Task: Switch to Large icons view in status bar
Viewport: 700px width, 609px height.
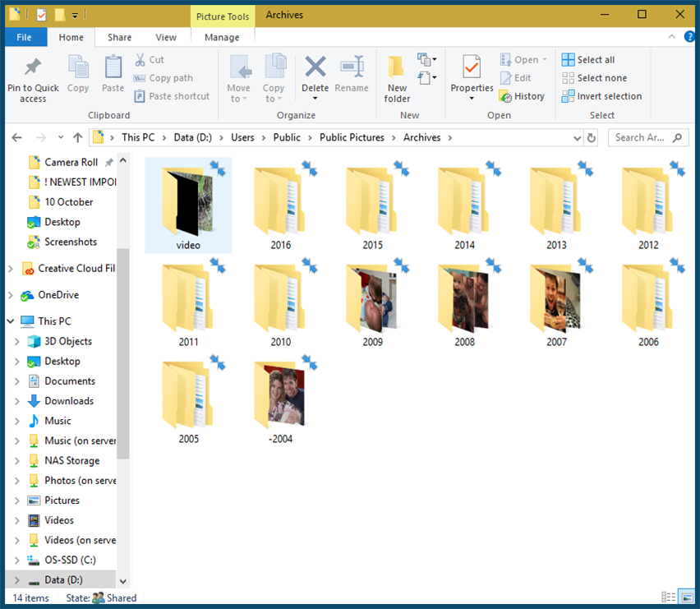Action: [686, 597]
